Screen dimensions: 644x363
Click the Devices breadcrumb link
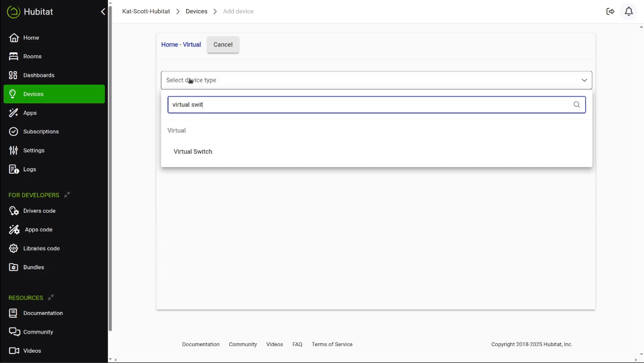196,11
